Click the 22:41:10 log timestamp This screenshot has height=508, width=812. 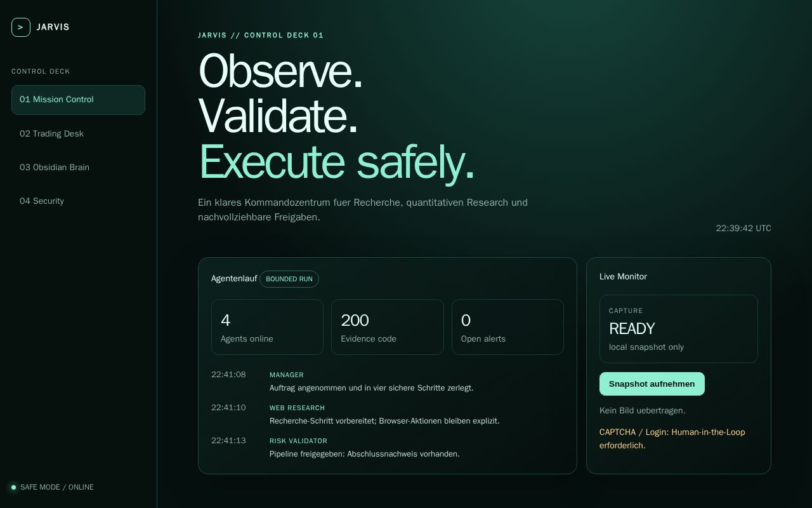(x=228, y=408)
